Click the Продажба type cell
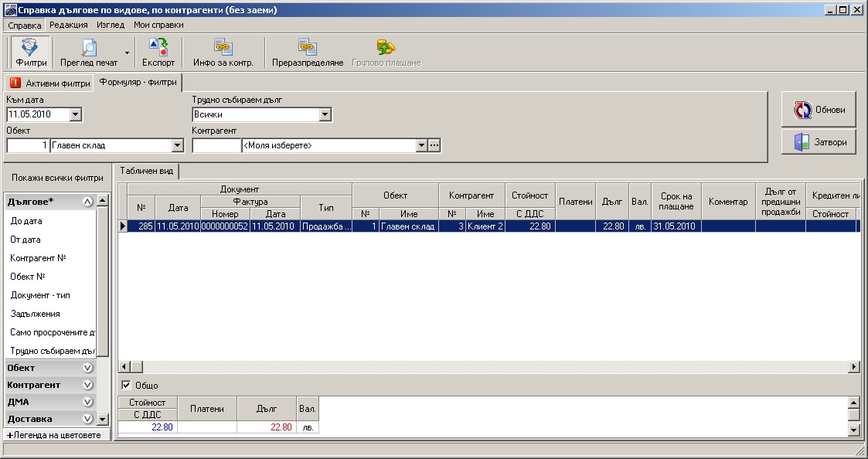 tap(326, 226)
